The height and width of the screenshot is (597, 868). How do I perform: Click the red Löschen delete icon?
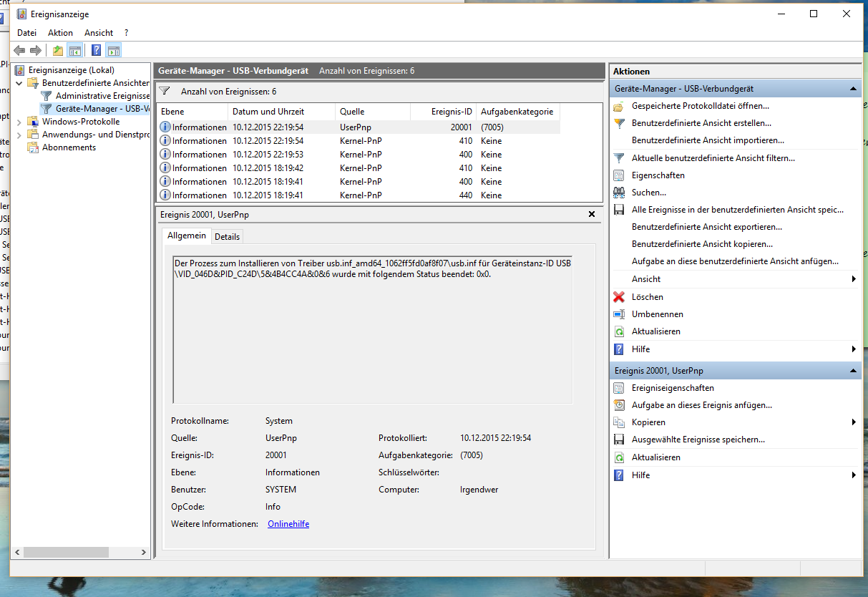coord(619,297)
